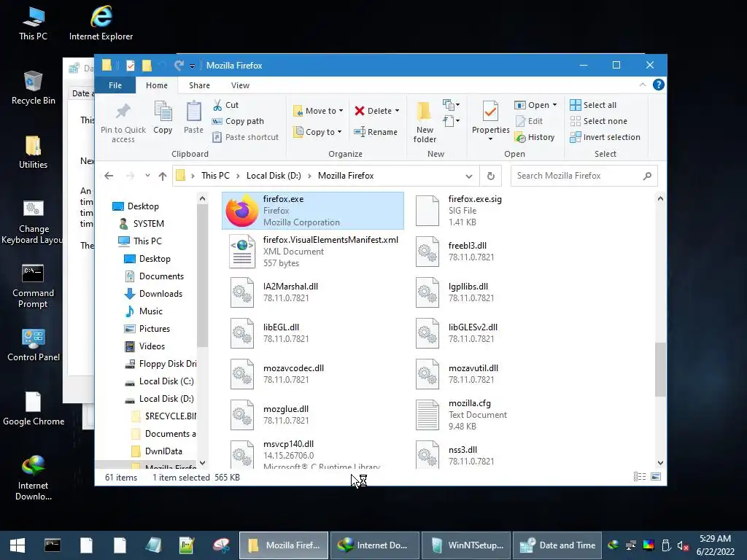Click Invert selection
747x560 pixels.
tap(605, 137)
